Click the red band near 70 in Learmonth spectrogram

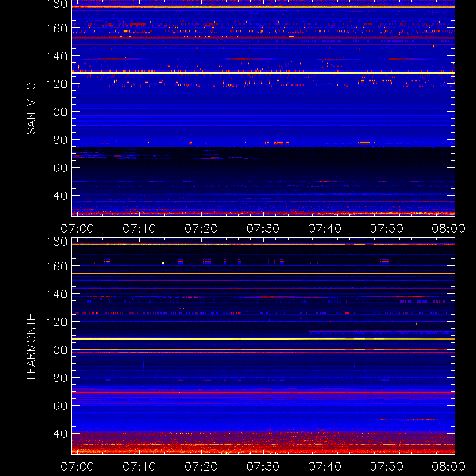tap(263, 392)
